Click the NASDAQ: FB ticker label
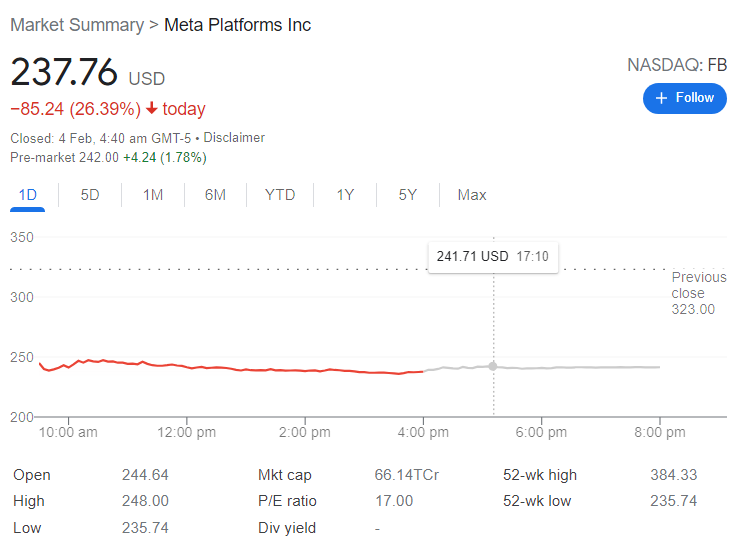The image size is (740, 554). (x=677, y=65)
